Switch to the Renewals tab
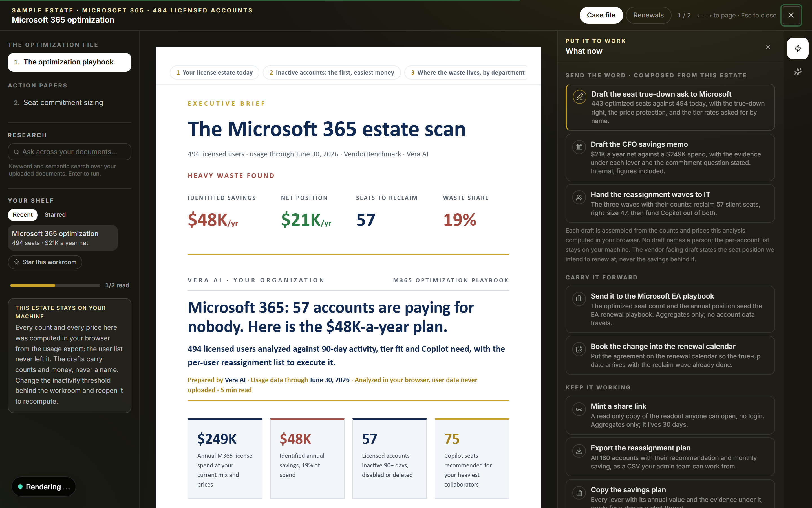812x508 pixels. pyautogui.click(x=648, y=15)
